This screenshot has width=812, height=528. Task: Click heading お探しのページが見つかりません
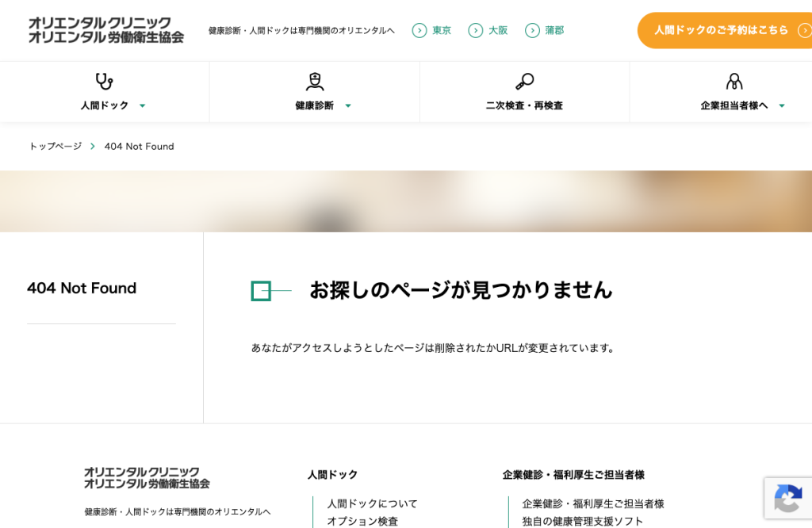pos(461,290)
